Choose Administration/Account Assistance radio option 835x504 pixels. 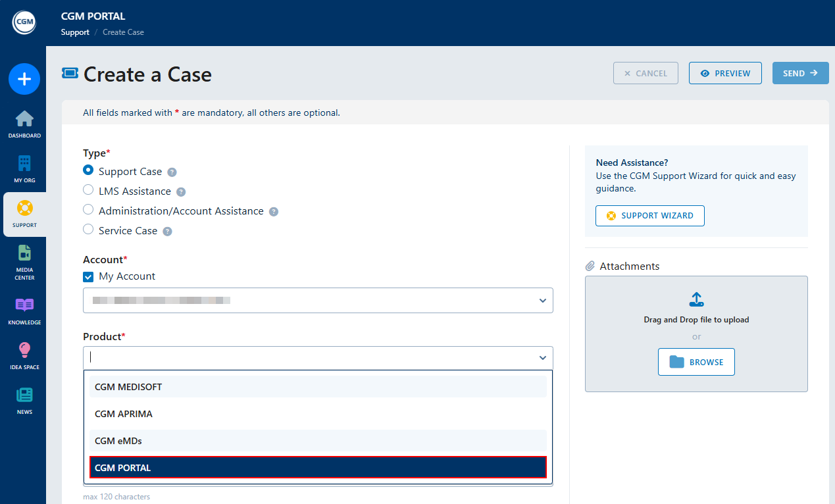[x=88, y=209]
